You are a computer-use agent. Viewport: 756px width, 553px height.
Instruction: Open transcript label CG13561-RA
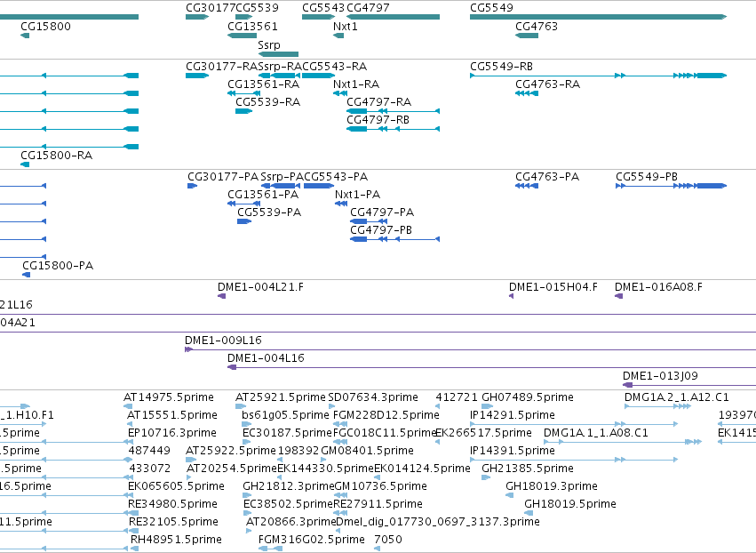click(264, 84)
